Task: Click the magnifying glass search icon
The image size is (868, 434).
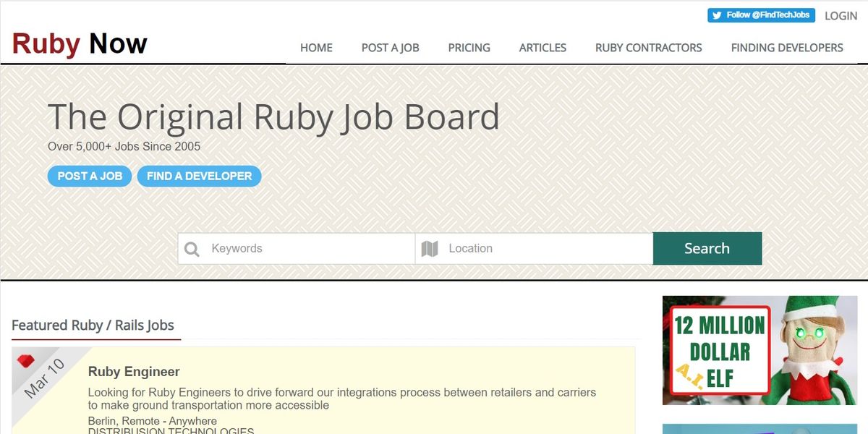Action: coord(192,249)
